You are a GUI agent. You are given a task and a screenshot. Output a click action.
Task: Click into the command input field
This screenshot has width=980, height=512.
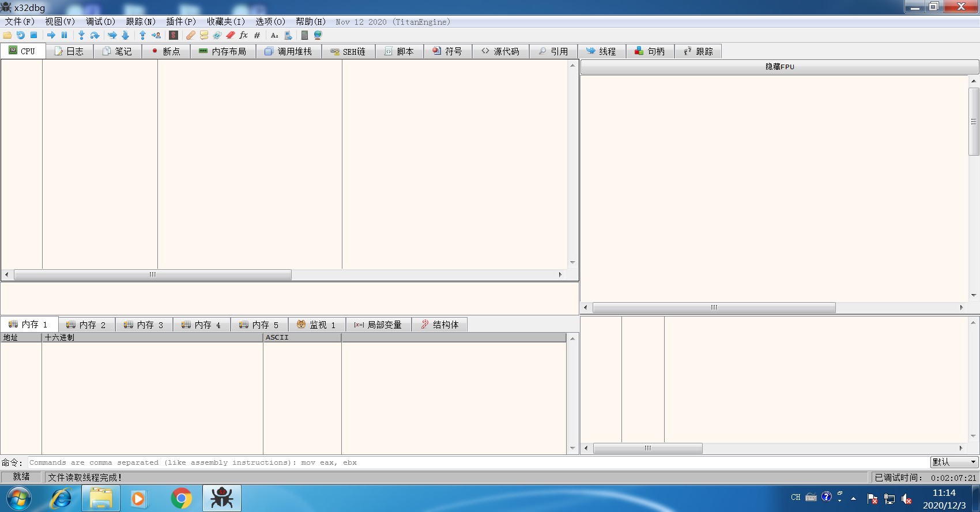point(477,462)
